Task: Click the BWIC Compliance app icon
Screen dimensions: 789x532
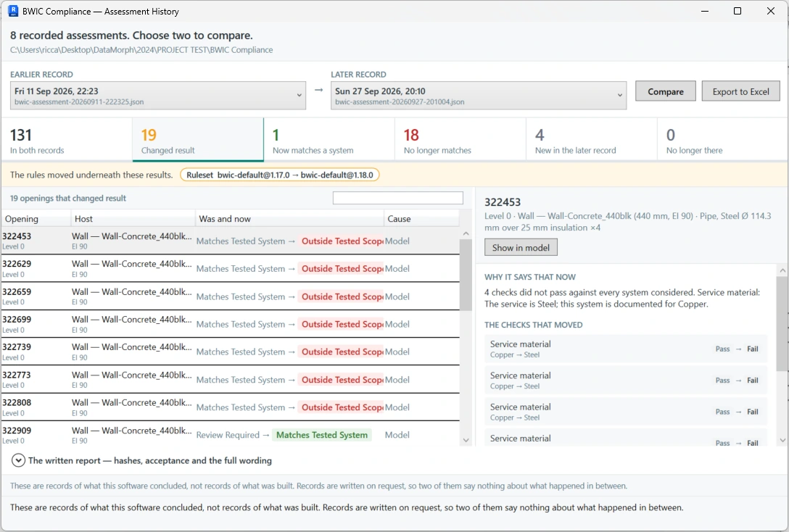Action: point(13,11)
